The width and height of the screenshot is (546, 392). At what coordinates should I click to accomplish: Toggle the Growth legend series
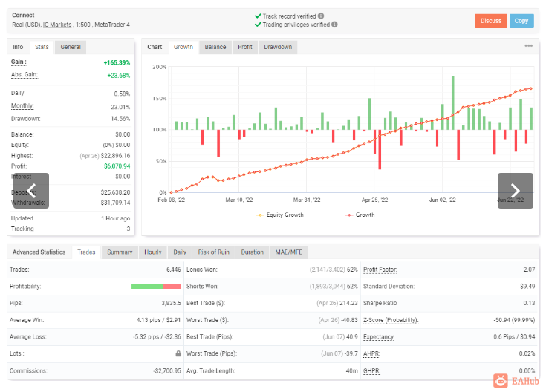coord(360,215)
